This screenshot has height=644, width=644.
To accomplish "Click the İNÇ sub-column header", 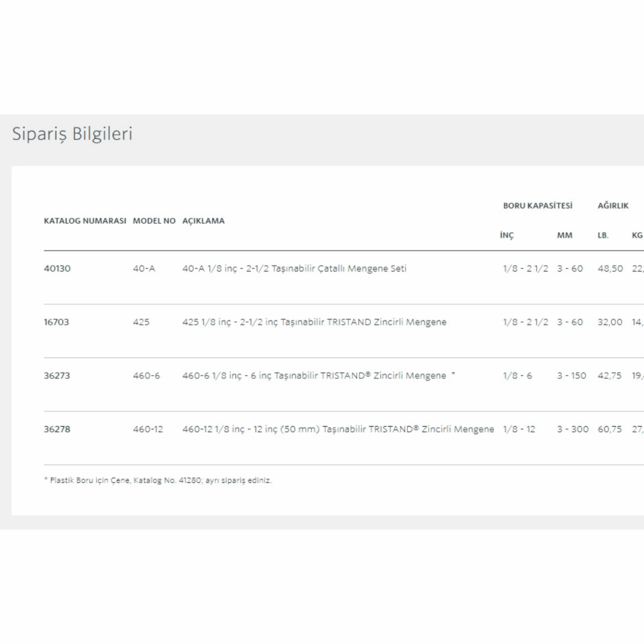I will point(506,235).
